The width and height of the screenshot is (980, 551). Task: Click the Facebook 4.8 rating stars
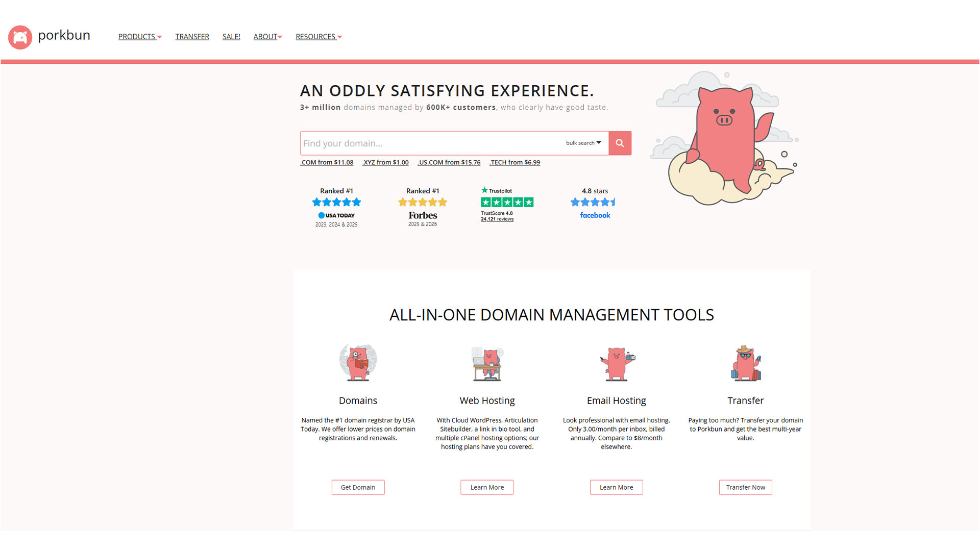593,203
